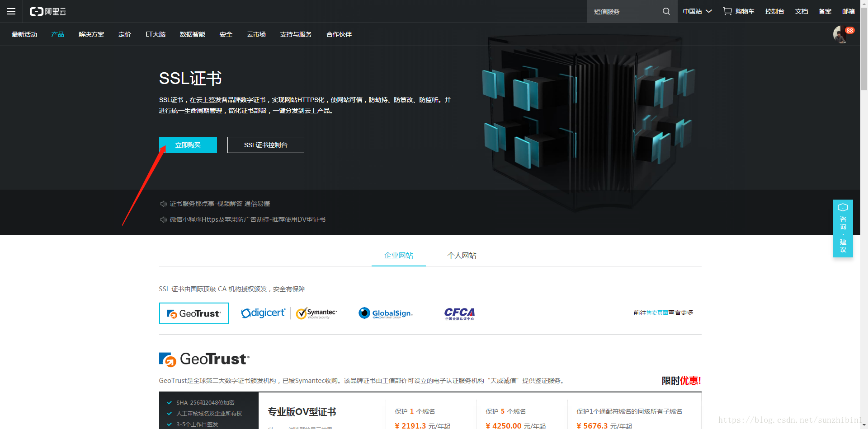The height and width of the screenshot is (429, 868).
Task: Click speaker icon beside 微信小程序Https announcement
Action: [164, 219]
